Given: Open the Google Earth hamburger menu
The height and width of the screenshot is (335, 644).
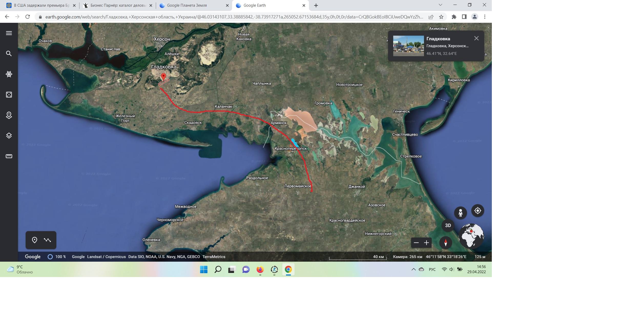Looking at the screenshot, I should tap(9, 33).
